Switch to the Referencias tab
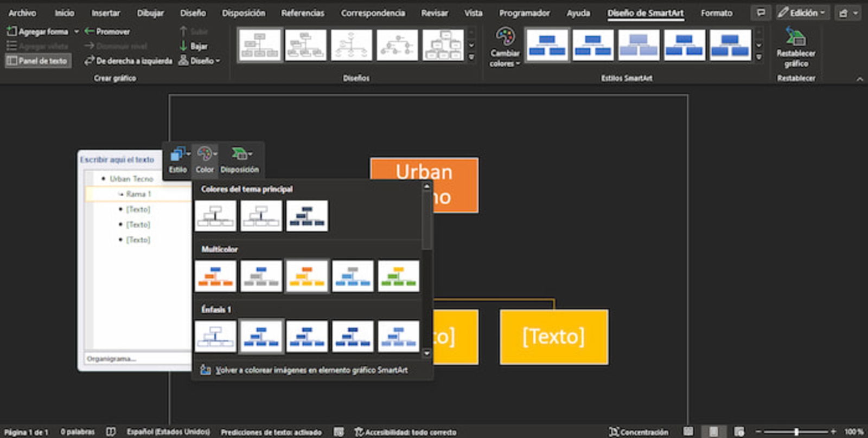This screenshot has height=438, width=868. [x=303, y=13]
